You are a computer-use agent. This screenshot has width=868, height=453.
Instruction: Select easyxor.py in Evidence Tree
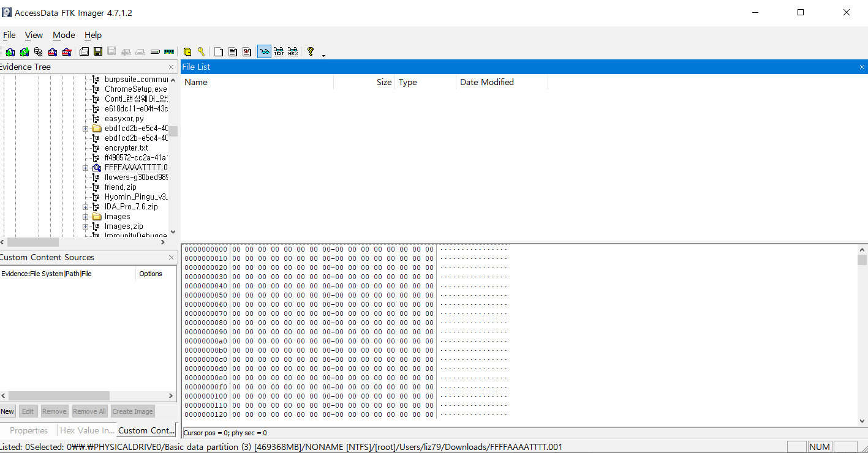(x=124, y=119)
